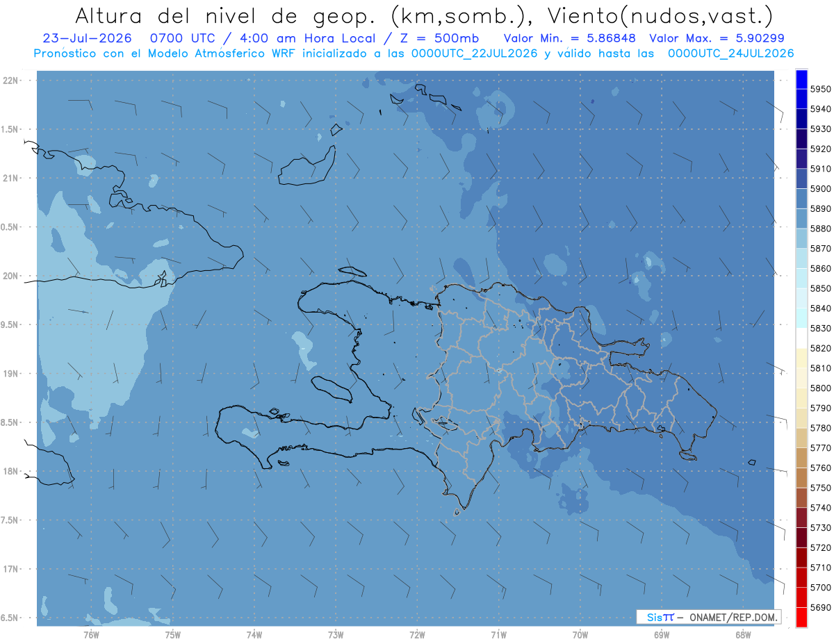Select the '23-Jul-2026' date text
Viewport: 834px width, 644px height.
tap(88, 39)
